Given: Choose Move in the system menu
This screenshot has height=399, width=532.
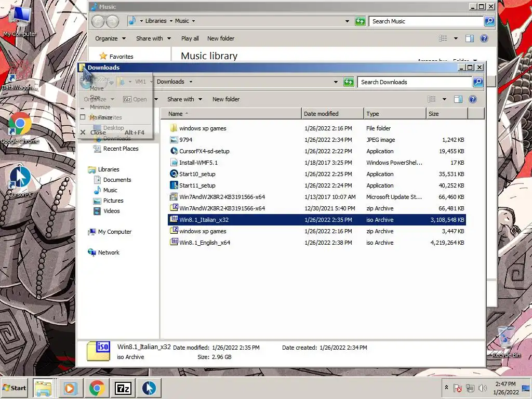Looking at the screenshot, I should [x=115, y=88].
